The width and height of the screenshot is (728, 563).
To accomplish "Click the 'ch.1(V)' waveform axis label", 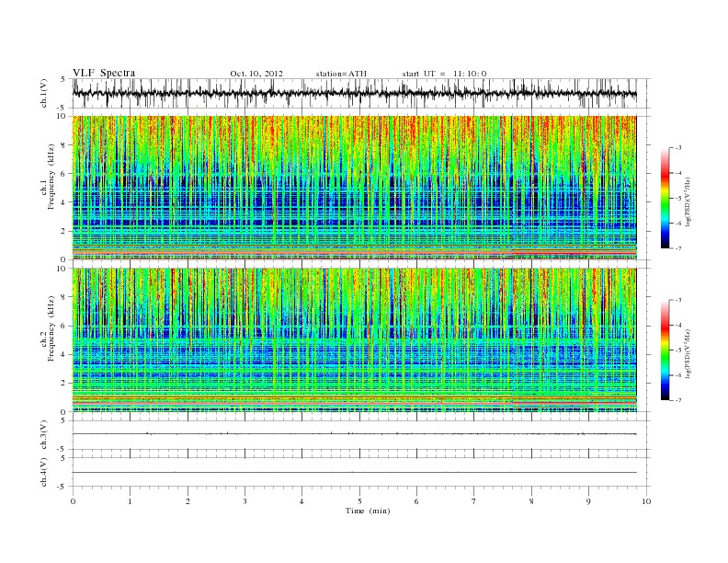I will pos(44,93).
